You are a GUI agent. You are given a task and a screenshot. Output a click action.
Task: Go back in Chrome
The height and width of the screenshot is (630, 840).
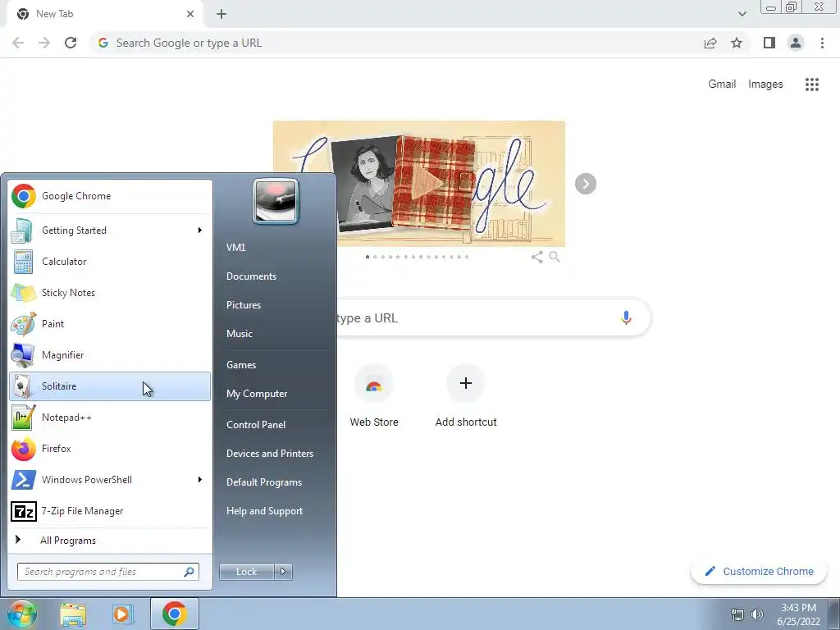click(x=18, y=43)
